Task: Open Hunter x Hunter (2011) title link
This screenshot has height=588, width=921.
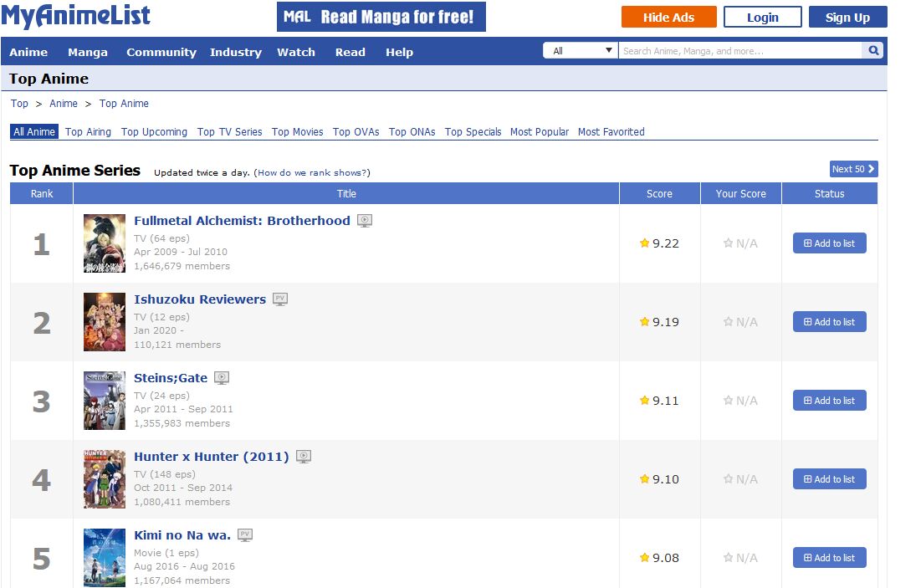Action: point(212,457)
